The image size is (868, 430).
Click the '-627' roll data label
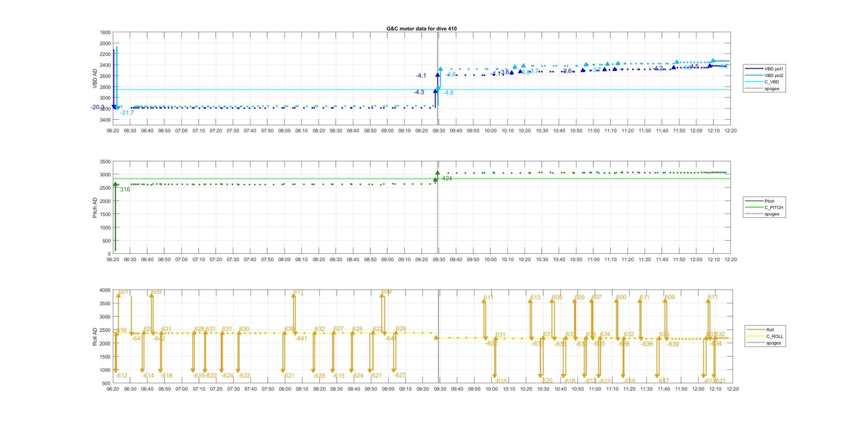[399, 375]
